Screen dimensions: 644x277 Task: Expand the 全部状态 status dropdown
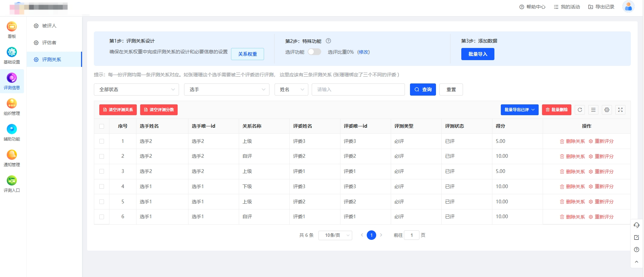(x=136, y=90)
